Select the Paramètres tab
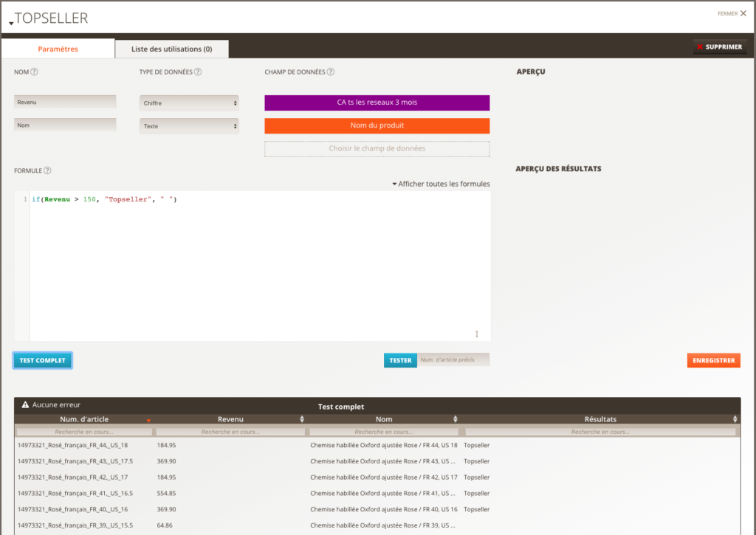The image size is (756, 535). (x=58, y=49)
